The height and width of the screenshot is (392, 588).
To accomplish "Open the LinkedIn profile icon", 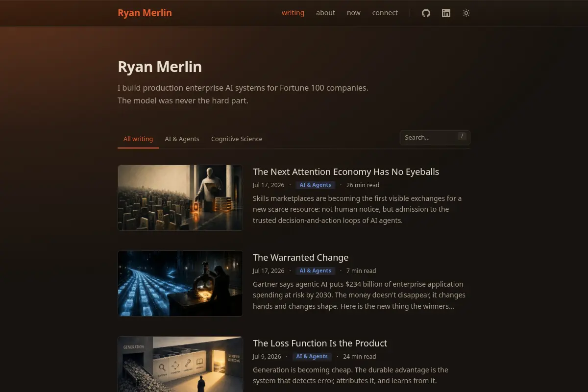I will pos(446,13).
